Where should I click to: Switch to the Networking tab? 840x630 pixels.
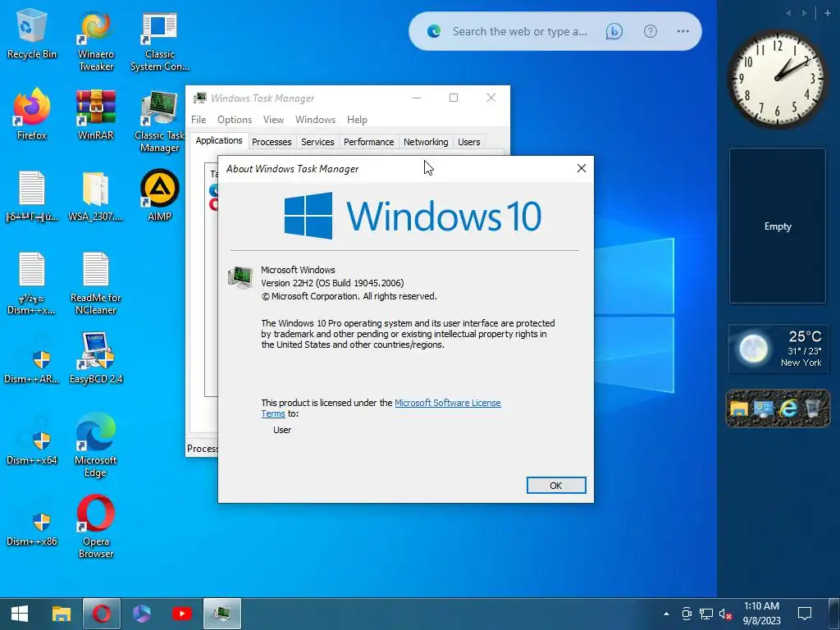[x=426, y=142]
